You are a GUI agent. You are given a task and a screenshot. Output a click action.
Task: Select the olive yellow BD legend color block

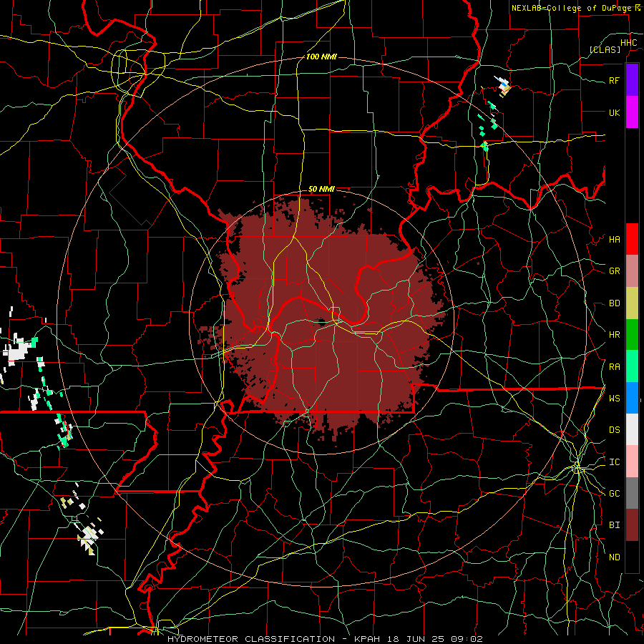[632, 303]
